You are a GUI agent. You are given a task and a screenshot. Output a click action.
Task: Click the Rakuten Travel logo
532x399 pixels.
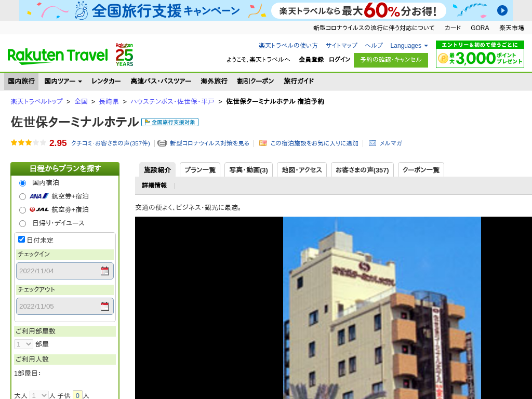[58, 56]
